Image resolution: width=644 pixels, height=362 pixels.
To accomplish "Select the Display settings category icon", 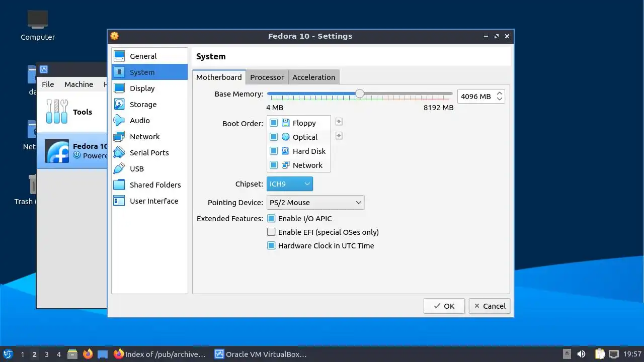I will click(x=119, y=88).
